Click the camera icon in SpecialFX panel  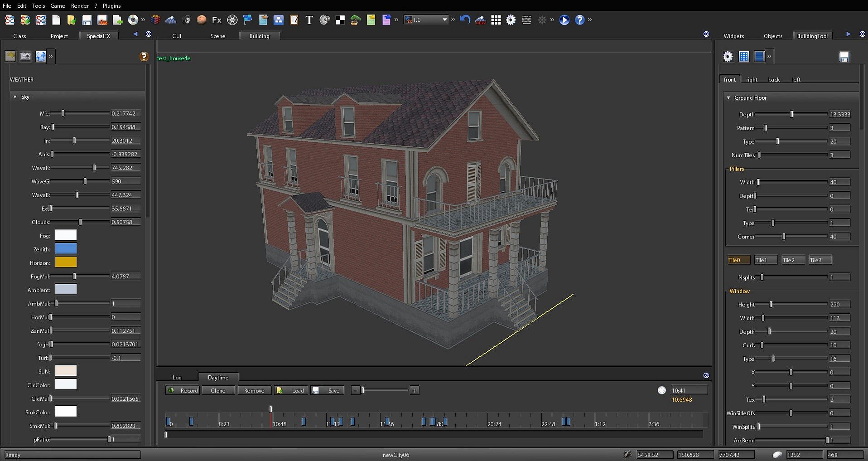pyautogui.click(x=26, y=56)
